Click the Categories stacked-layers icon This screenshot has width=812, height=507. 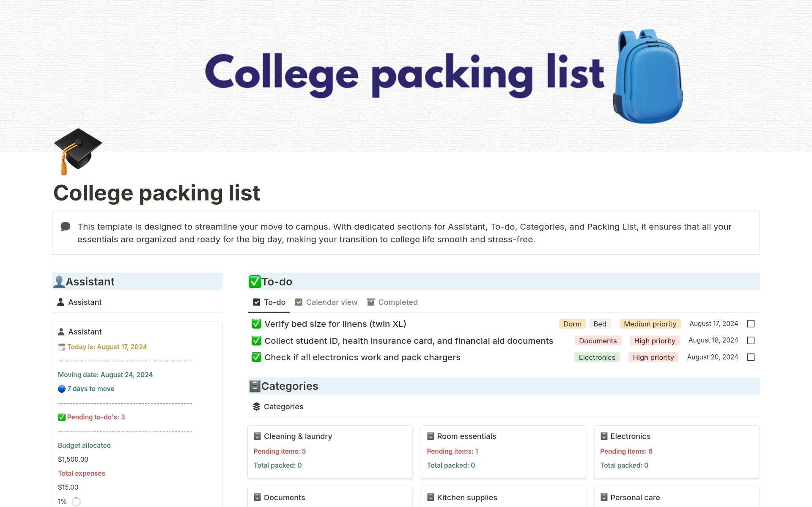(x=256, y=406)
